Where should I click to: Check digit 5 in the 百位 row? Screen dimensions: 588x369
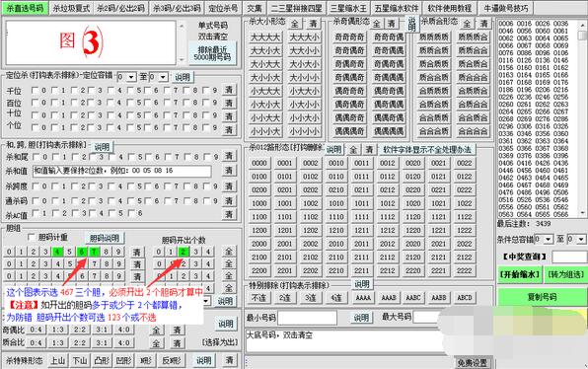130,103
